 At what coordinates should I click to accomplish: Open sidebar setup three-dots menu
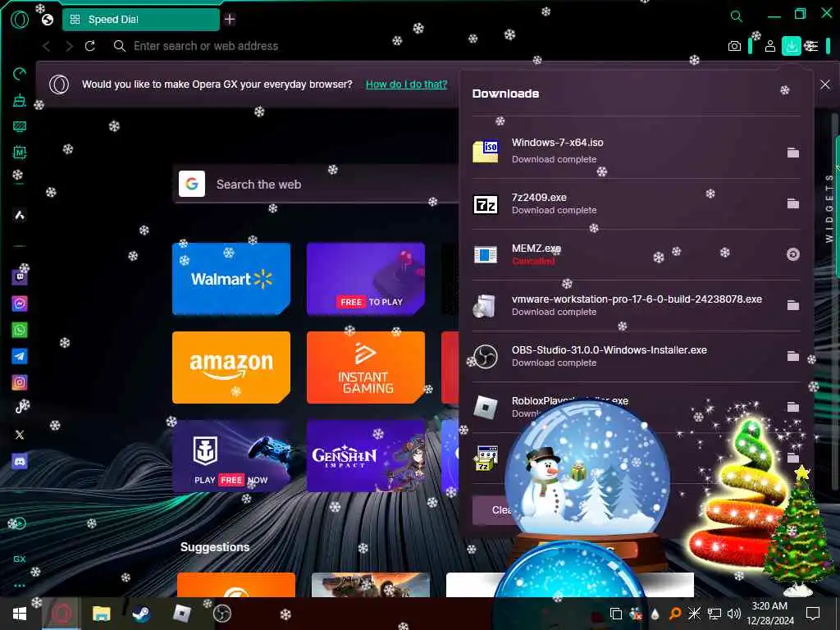tap(20, 586)
